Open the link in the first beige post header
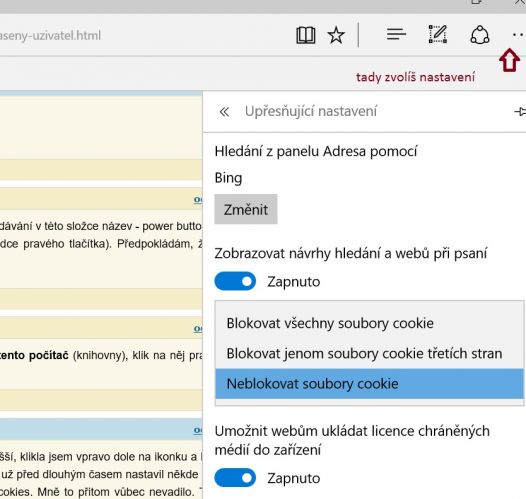 [198, 200]
